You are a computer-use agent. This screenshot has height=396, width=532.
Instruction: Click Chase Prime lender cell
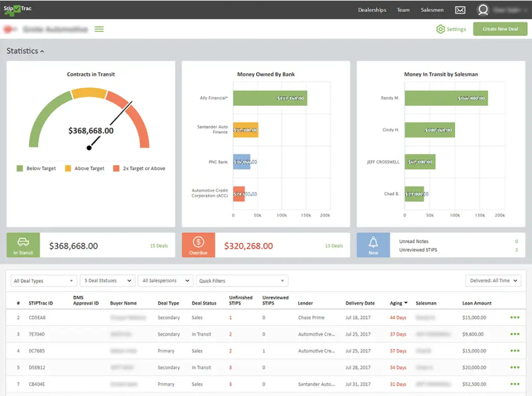tap(311, 317)
